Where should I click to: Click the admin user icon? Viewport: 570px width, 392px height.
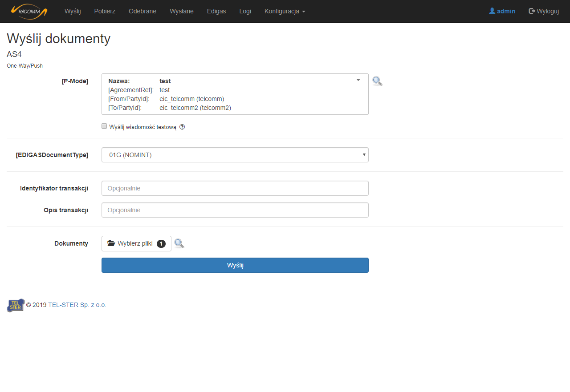(492, 11)
